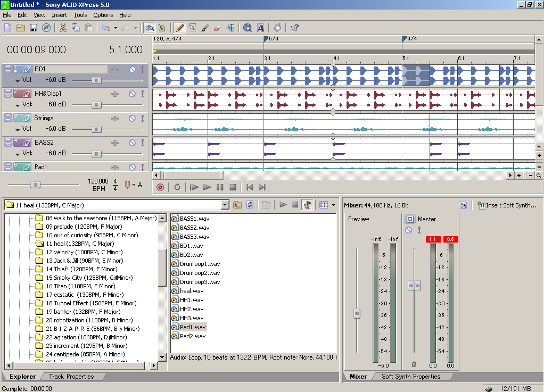The height and width of the screenshot is (392, 544).
Task: Mute the Strings track
Action: point(132,118)
